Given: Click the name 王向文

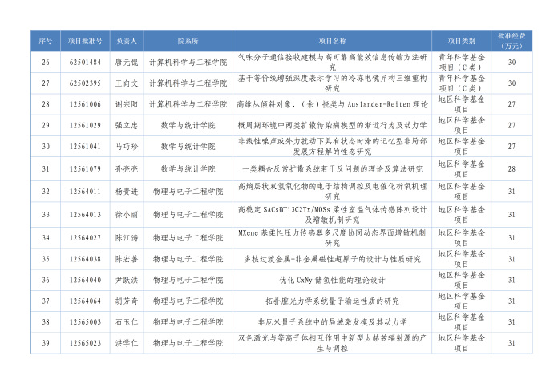Looking at the screenshot, I should 127,83.
